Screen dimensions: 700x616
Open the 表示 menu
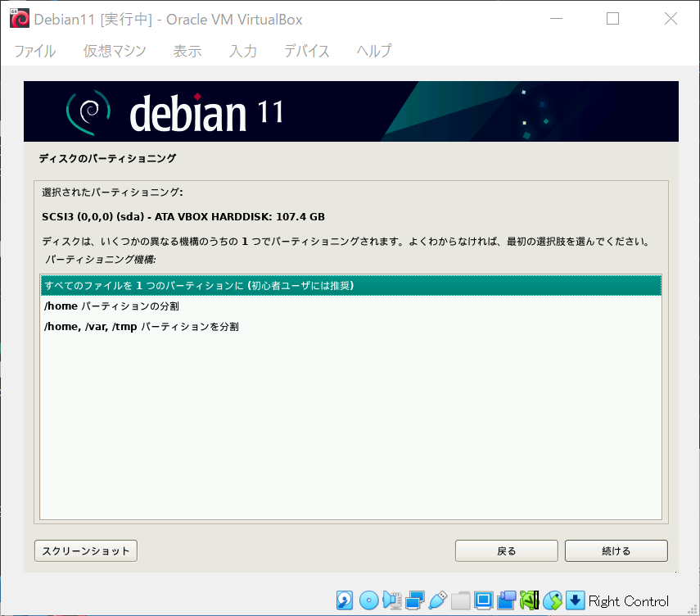coord(187,51)
